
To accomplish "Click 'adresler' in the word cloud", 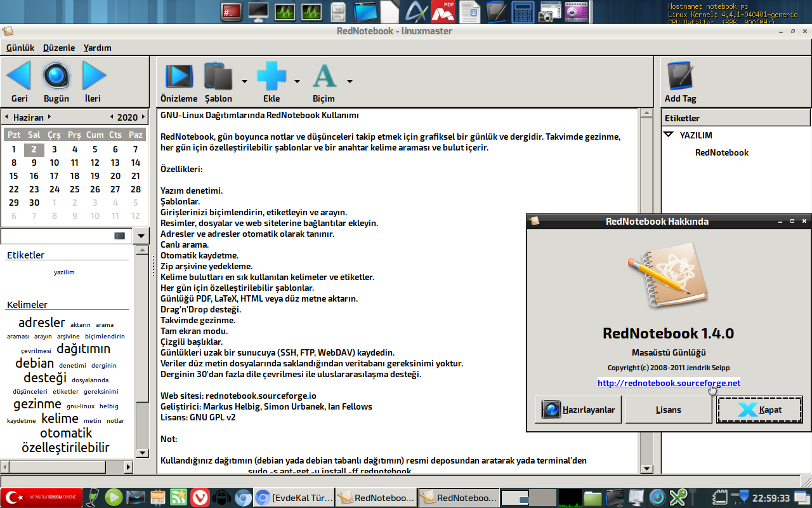I will coord(42,322).
